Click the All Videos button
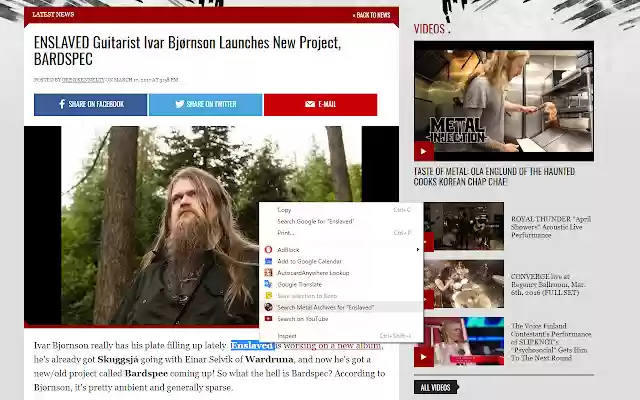Screen dimensions: 640x400 [x=436, y=387]
